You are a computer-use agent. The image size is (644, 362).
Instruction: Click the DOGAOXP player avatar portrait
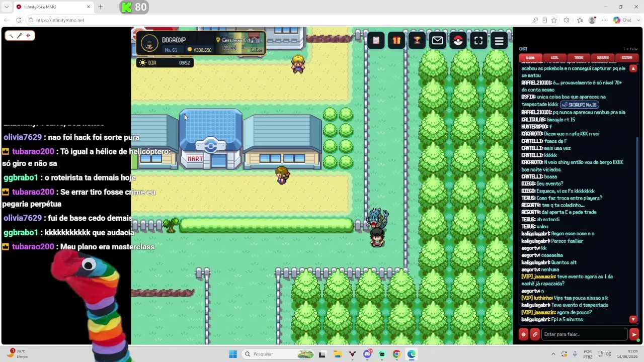(149, 43)
